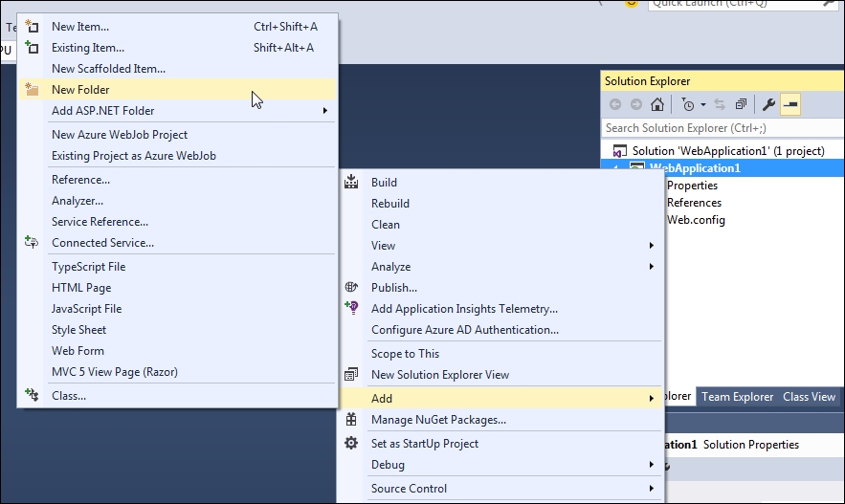The height and width of the screenshot is (504, 845).
Task: Click the Forward arrow in Solution Explorer toolbar
Action: [636, 104]
